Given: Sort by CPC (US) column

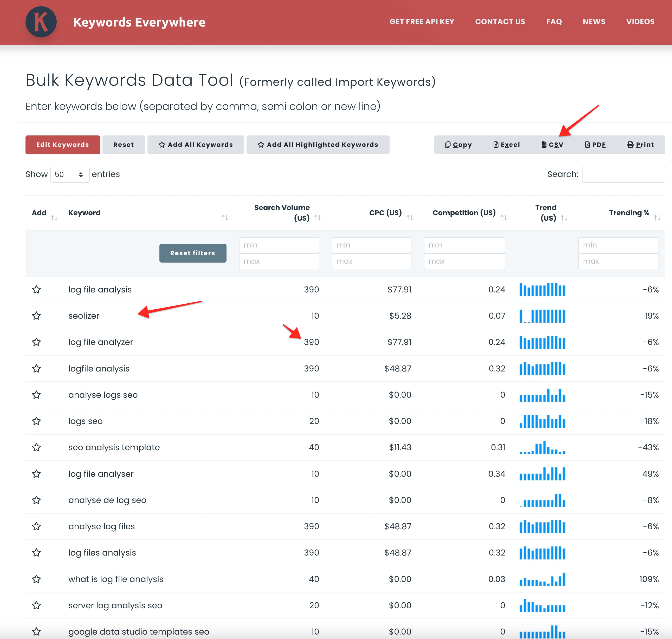Looking at the screenshot, I should [410, 218].
